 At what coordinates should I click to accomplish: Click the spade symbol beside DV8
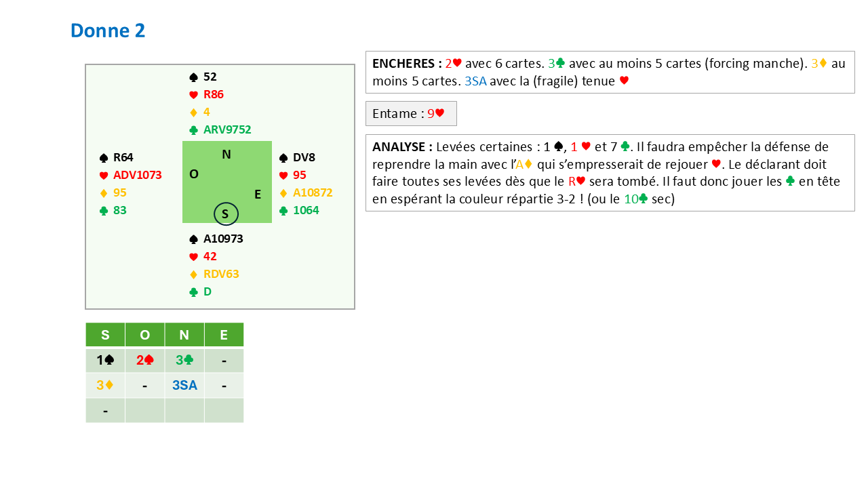coord(284,158)
